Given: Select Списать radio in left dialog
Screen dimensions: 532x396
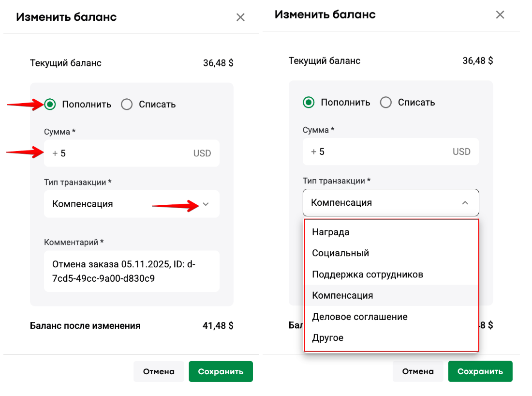Looking at the screenshot, I should pyautogui.click(x=127, y=104).
